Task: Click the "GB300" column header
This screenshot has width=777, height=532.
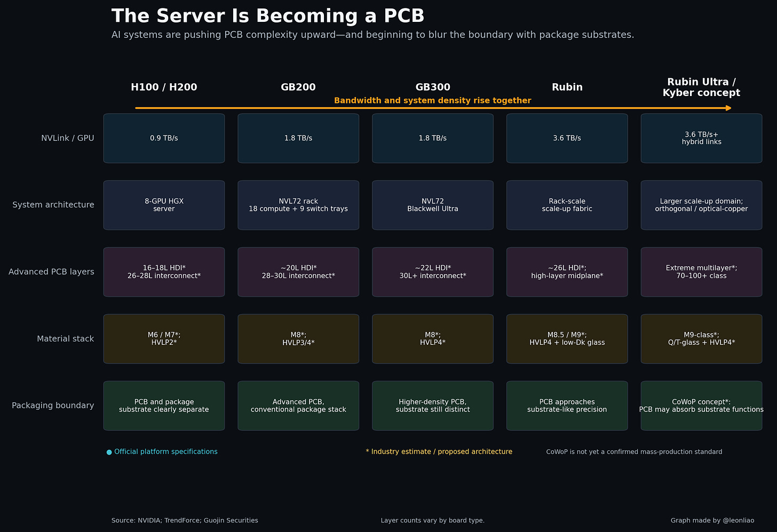Action: 433,87
